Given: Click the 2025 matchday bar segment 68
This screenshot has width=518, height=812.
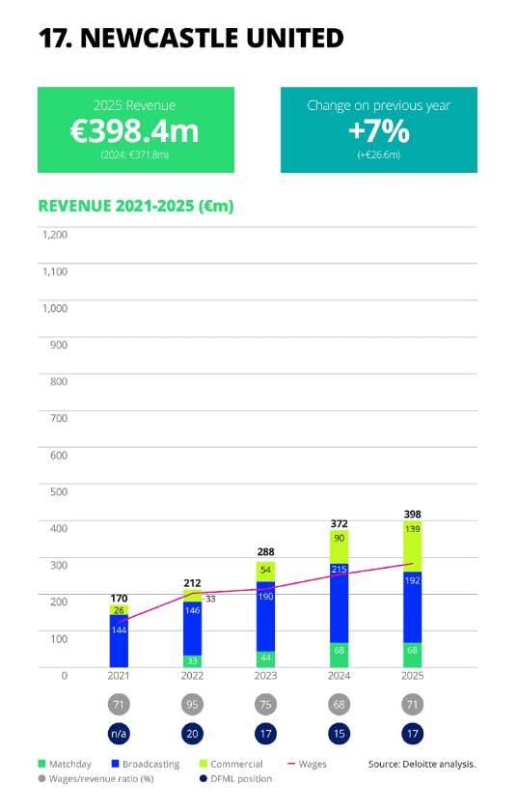Looking at the screenshot, I should tap(413, 655).
